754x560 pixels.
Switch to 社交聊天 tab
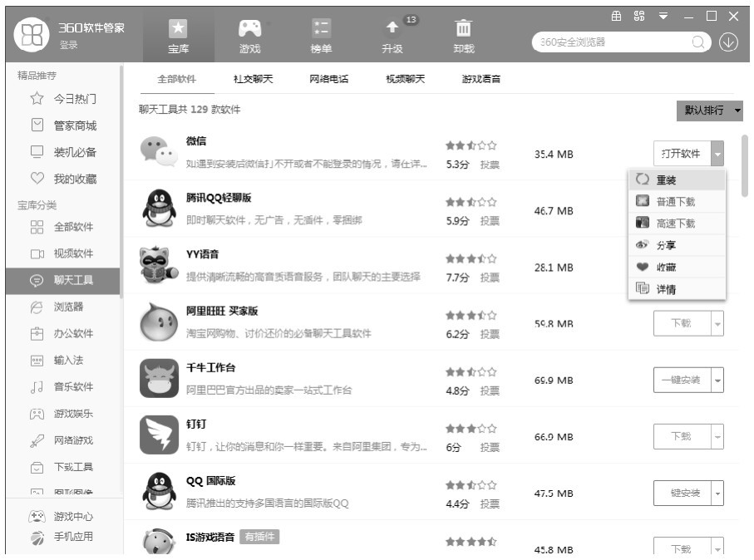253,79
